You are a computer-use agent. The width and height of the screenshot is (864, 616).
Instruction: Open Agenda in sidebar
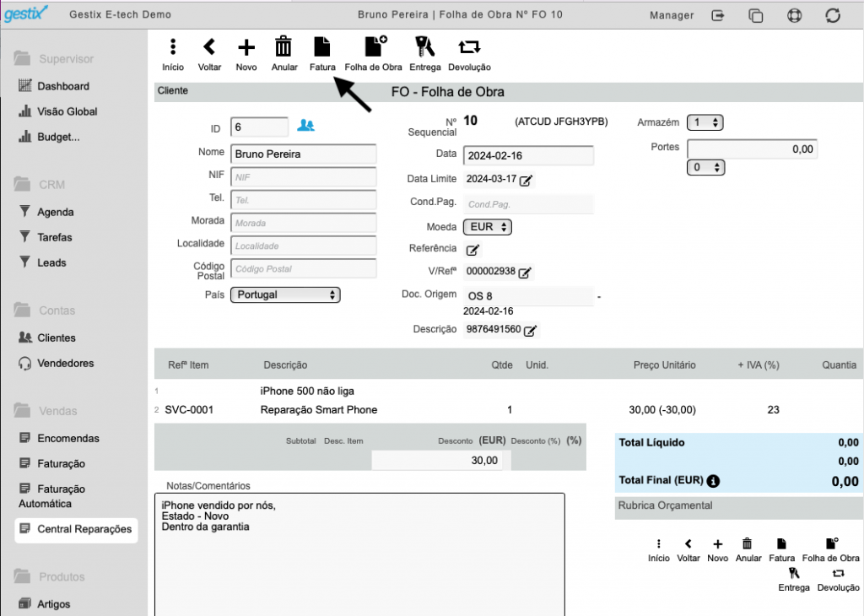55,212
